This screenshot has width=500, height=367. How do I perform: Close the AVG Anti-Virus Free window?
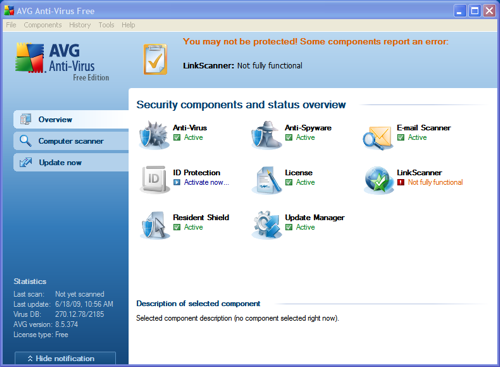(x=490, y=11)
